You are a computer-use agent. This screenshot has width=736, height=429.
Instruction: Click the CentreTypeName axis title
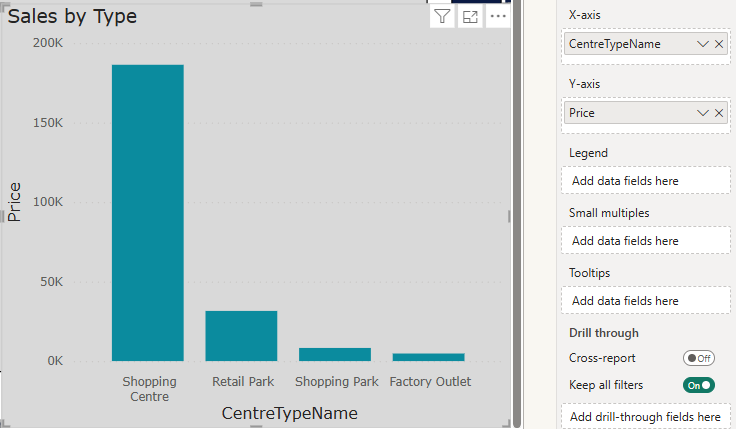[290, 413]
